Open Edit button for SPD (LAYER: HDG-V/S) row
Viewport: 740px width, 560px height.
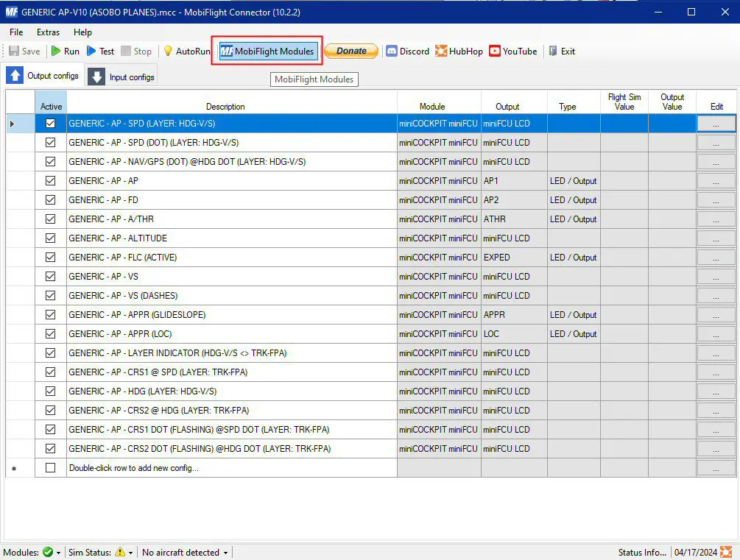[716, 124]
